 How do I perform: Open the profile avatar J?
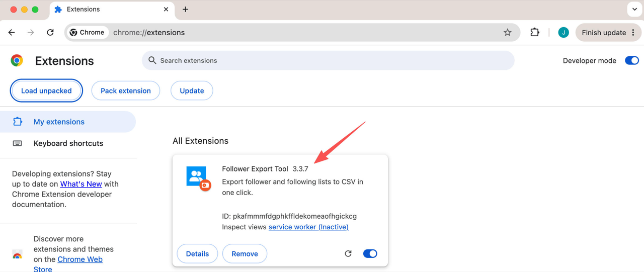pos(563,33)
